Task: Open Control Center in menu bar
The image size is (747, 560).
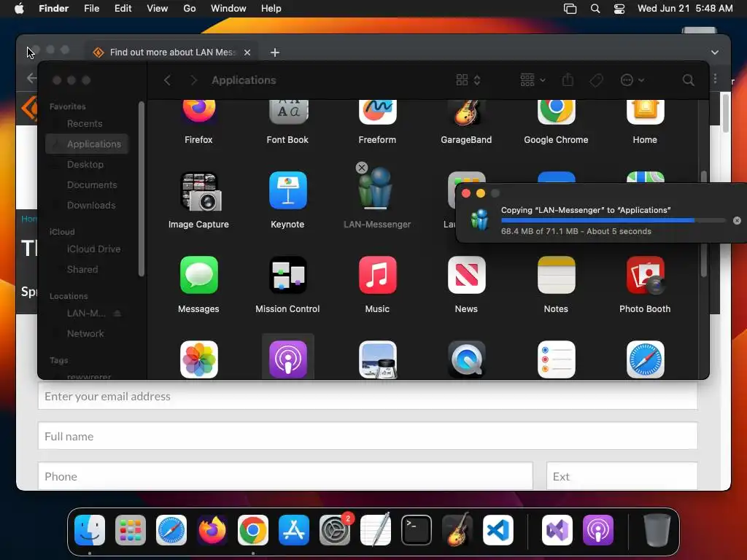Action: (x=619, y=9)
